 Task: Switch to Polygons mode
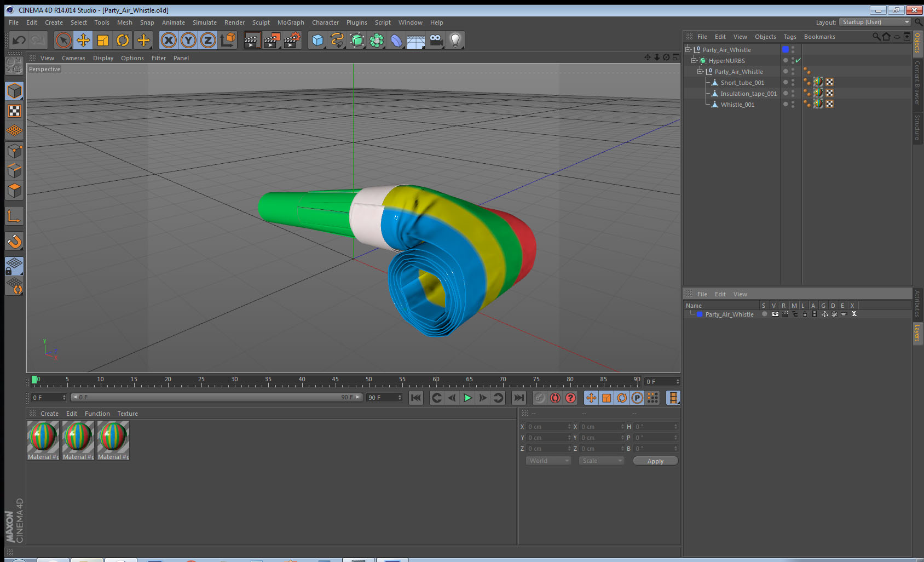(14, 191)
